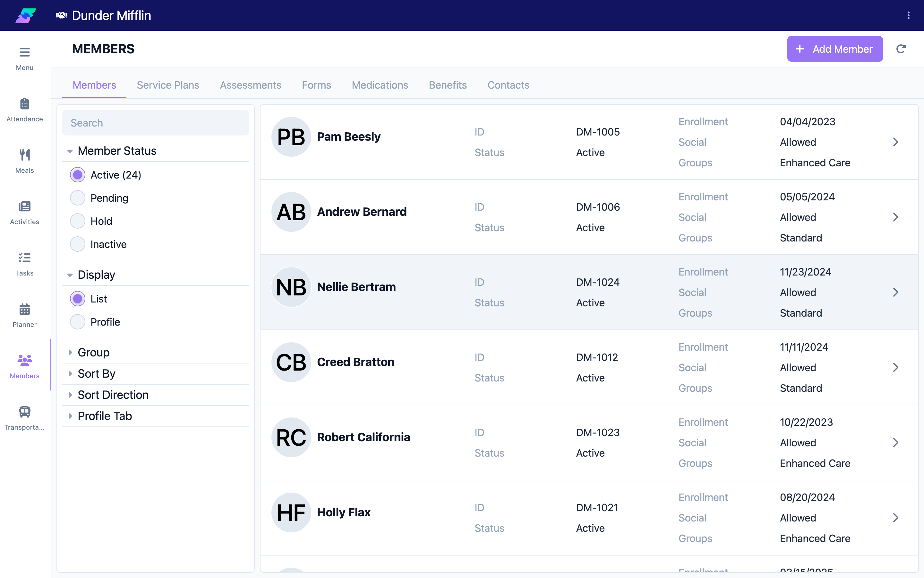Viewport: 924px width, 578px height.
Task: Open the Forms tab
Action: tap(317, 85)
